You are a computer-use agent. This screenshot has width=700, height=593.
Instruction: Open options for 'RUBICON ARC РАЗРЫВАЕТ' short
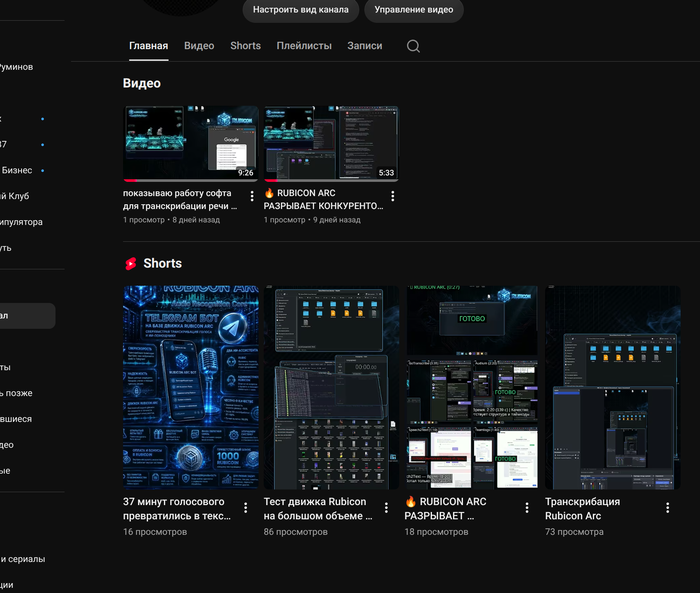point(527,508)
